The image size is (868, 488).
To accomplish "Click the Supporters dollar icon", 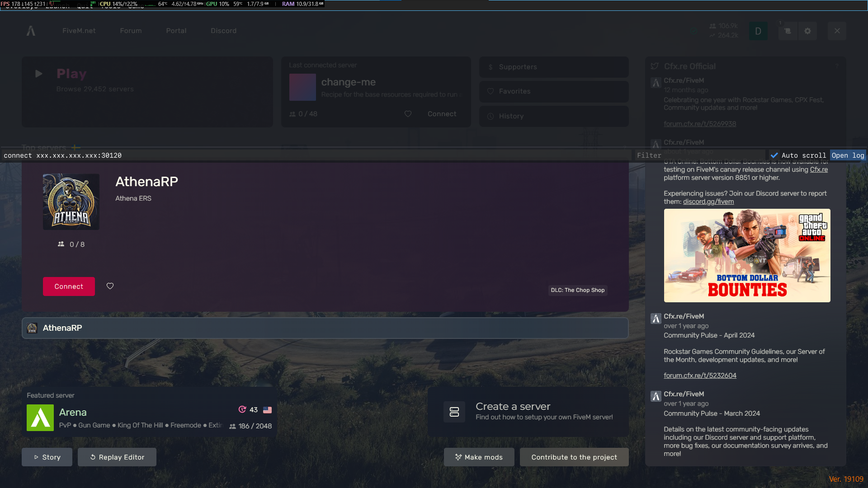I will (491, 67).
